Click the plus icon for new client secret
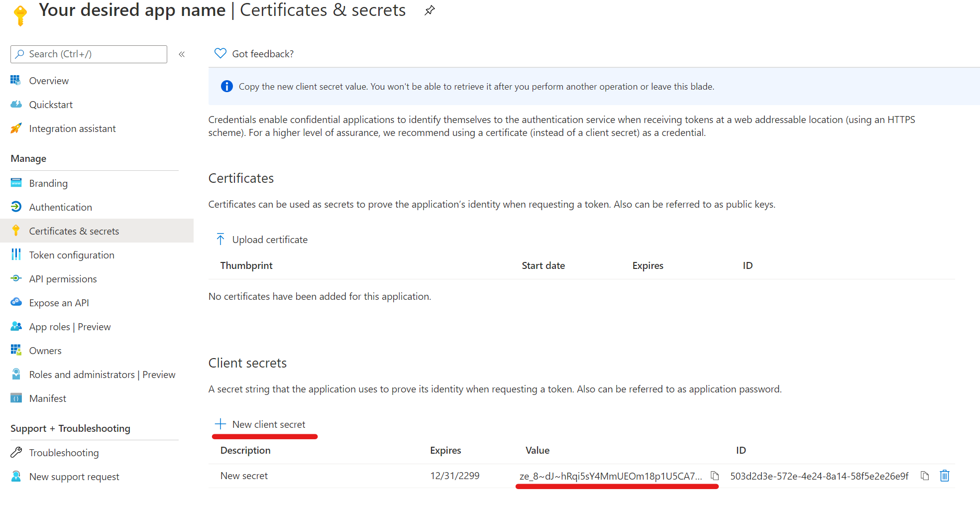This screenshot has width=980, height=505. pyautogui.click(x=220, y=424)
